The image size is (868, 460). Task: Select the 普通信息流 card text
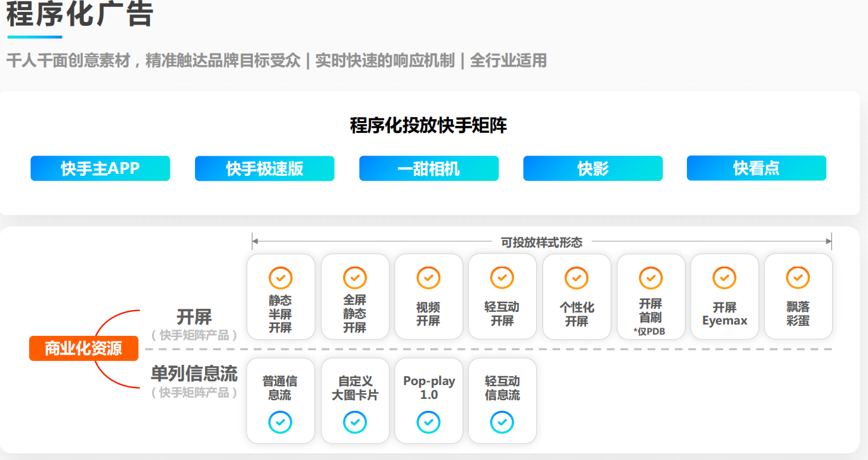[280, 388]
